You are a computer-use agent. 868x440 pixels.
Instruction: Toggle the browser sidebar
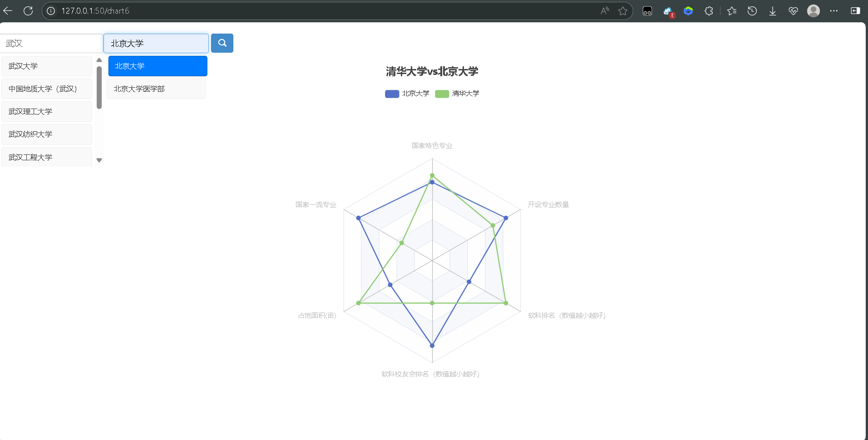tap(855, 11)
